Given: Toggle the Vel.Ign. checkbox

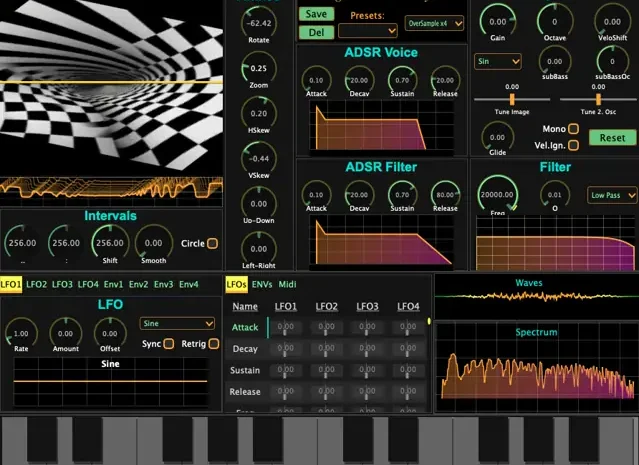Looking at the screenshot, I should pos(573,145).
